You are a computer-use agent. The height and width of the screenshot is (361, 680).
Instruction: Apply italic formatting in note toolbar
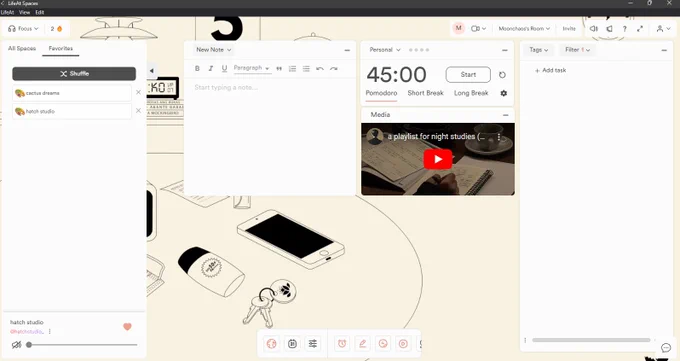click(x=211, y=69)
